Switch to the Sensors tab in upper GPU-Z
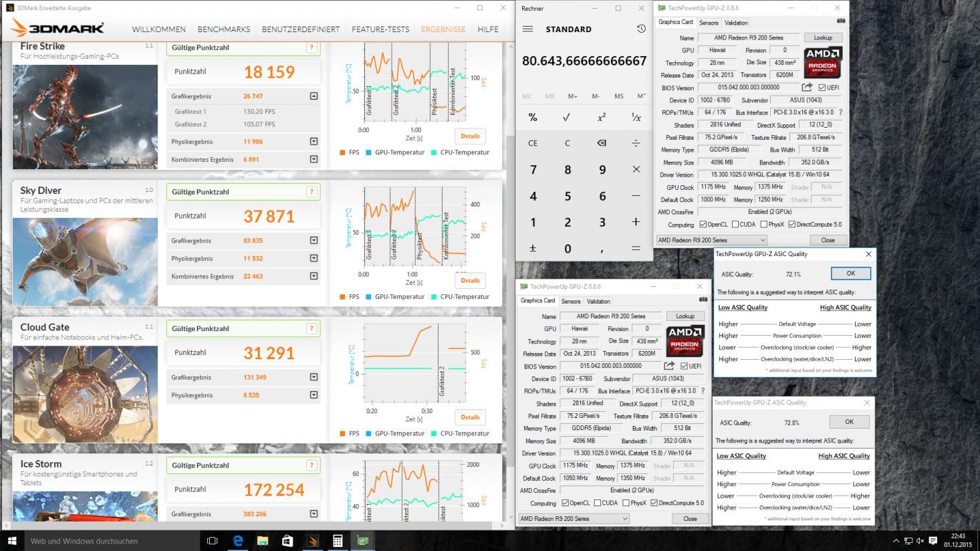Image resolution: width=980 pixels, height=551 pixels. tap(709, 23)
